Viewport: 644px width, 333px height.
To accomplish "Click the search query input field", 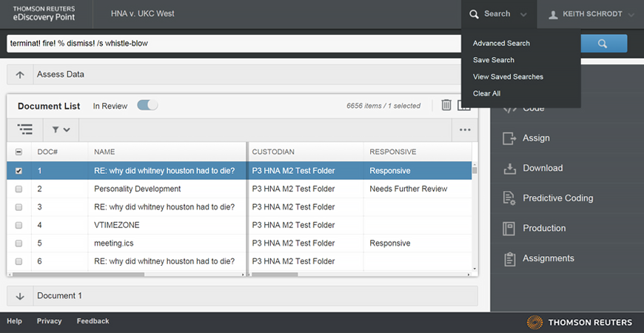I will [234, 44].
